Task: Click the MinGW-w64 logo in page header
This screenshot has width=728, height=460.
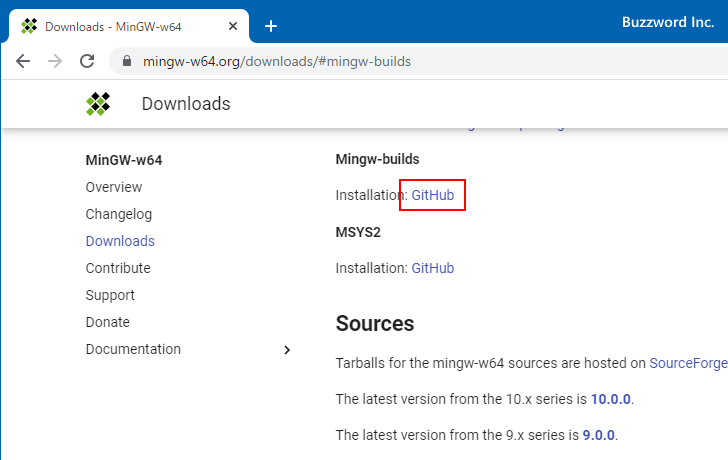Action: tap(97, 103)
